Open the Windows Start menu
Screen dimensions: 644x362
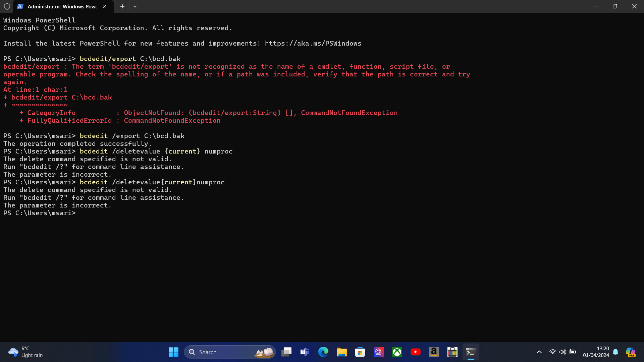(x=173, y=352)
